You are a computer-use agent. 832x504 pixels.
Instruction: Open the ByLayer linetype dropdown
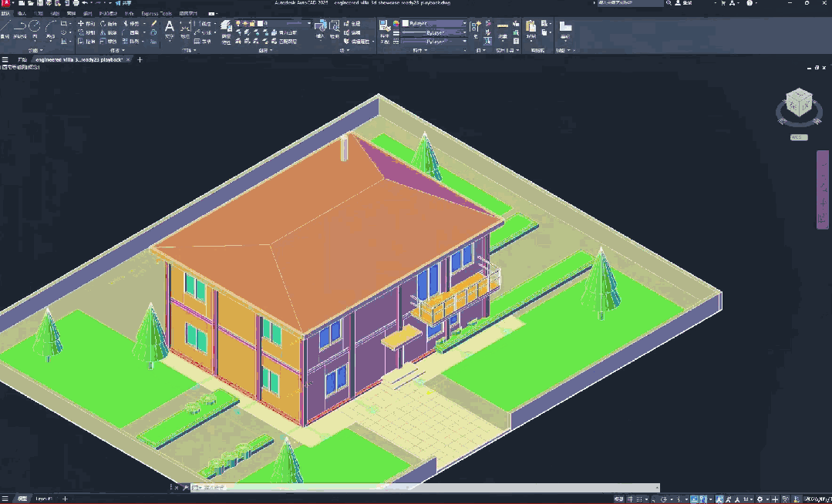point(434,42)
